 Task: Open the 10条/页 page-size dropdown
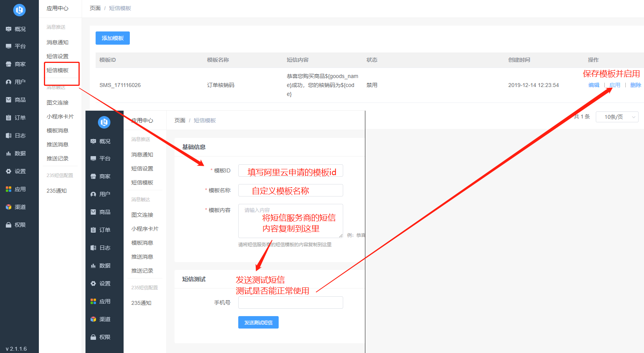617,117
